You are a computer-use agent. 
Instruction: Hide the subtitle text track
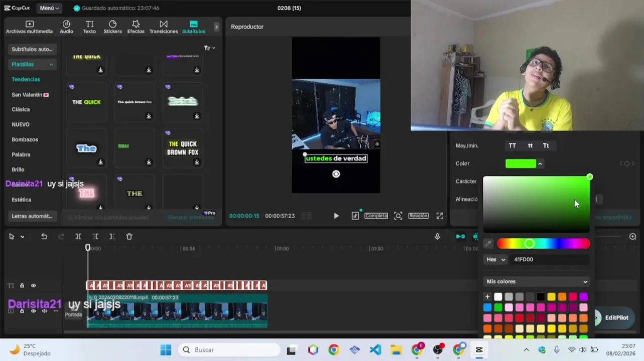pos(34,286)
